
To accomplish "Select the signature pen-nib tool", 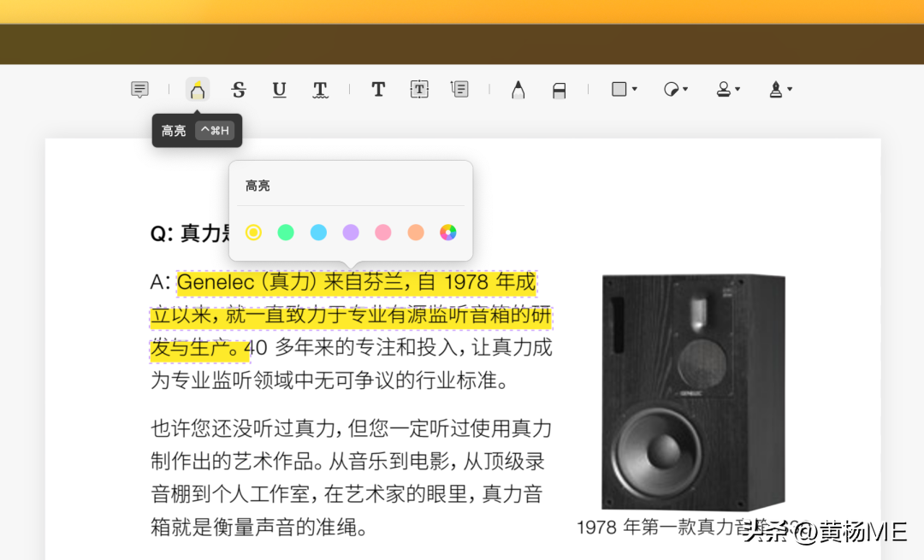I will pos(775,90).
